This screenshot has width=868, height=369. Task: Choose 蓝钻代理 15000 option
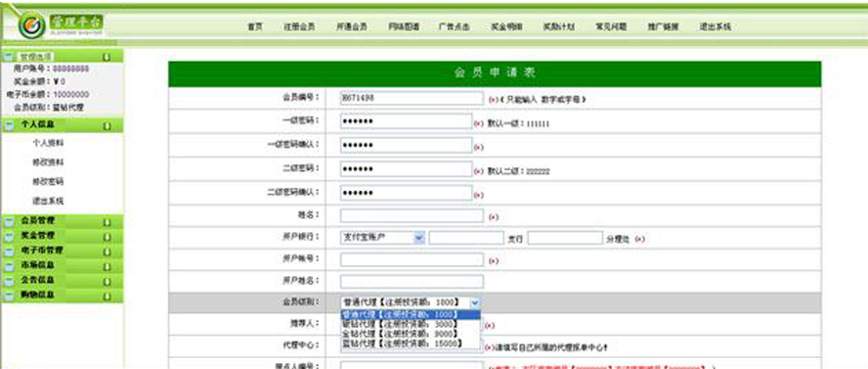point(410,344)
